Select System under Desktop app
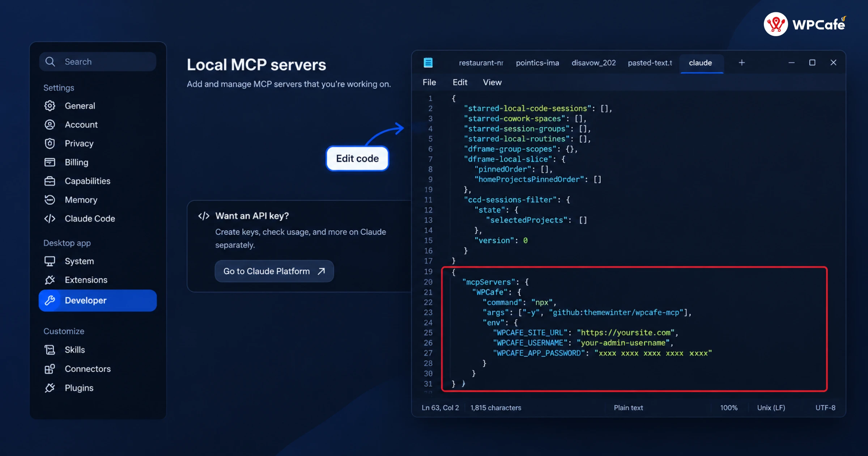The height and width of the screenshot is (456, 868). pyautogui.click(x=79, y=261)
